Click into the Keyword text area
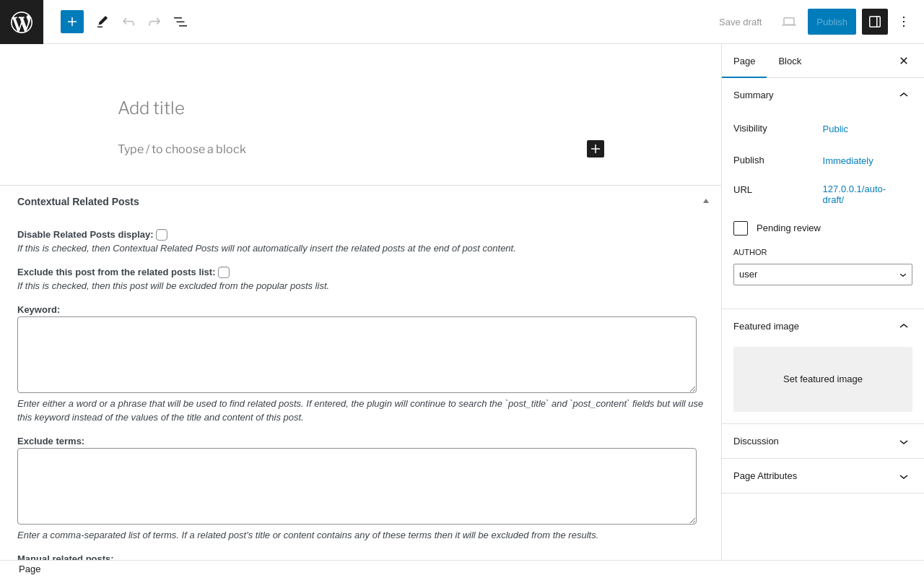Screen dimensions: 924x578 (x=357, y=355)
